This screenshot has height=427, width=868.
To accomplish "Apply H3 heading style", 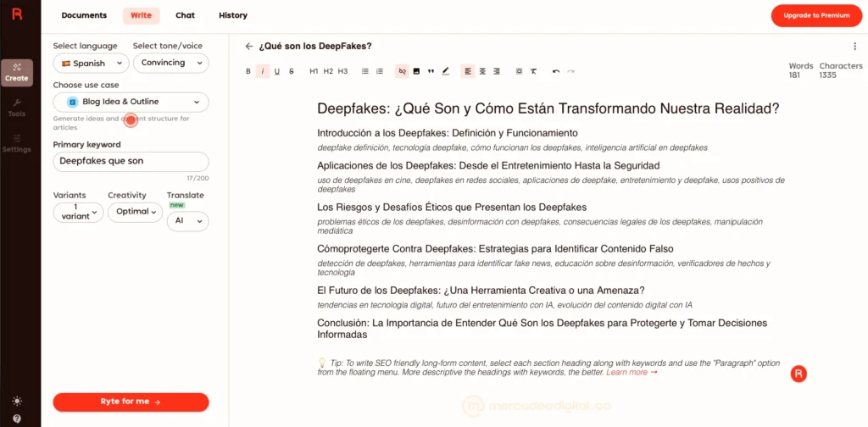I will (342, 71).
